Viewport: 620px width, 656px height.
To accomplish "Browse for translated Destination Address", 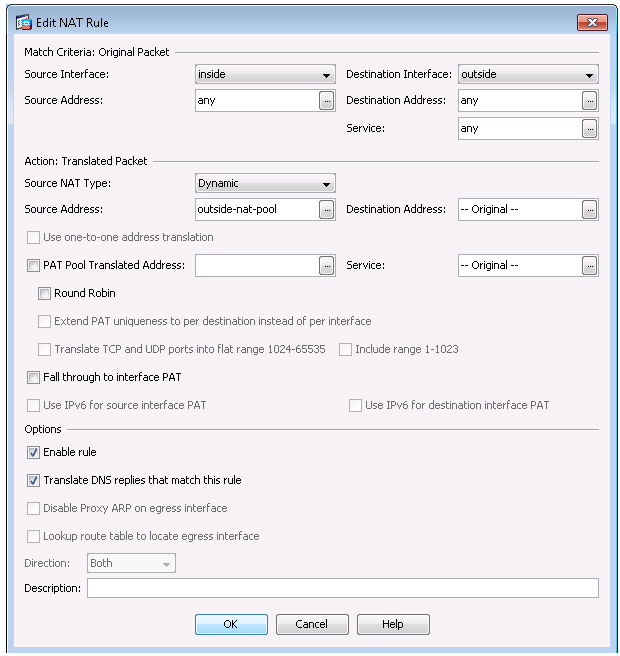I will pos(589,210).
